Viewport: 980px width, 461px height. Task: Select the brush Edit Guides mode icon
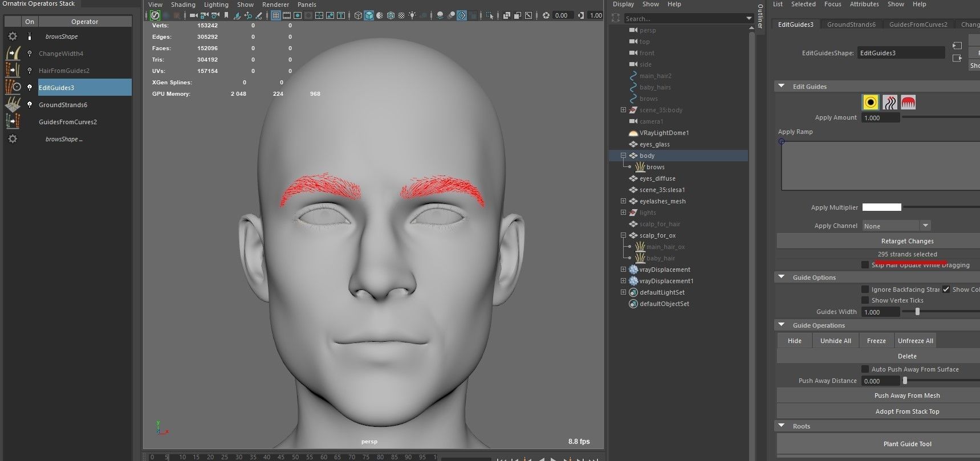tap(871, 102)
